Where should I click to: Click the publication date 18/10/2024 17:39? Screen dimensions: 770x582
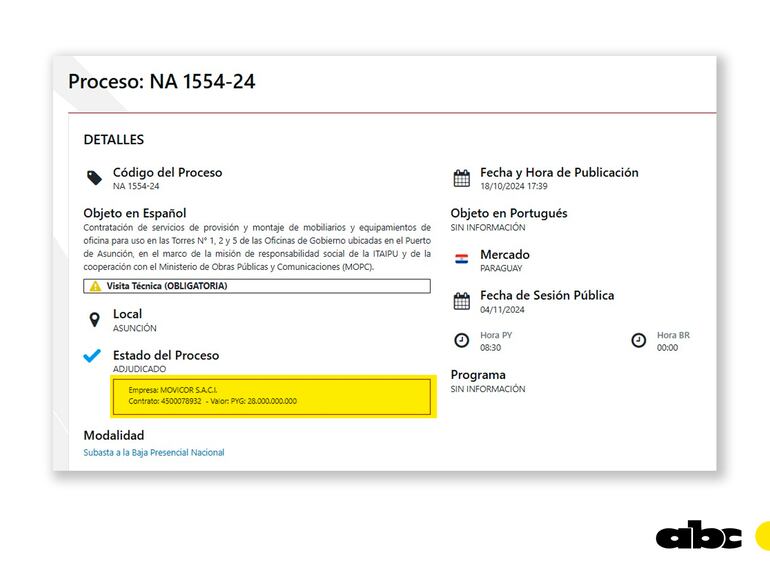click(x=513, y=186)
